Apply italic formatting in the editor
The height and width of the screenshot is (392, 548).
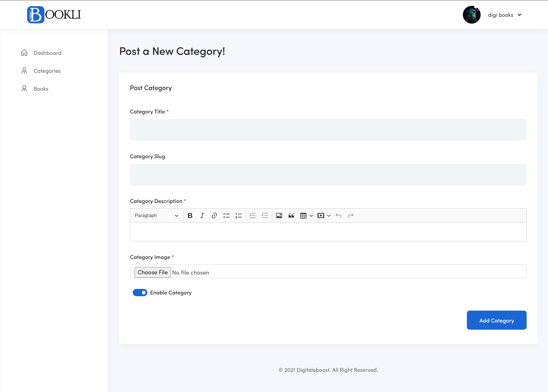(202, 216)
